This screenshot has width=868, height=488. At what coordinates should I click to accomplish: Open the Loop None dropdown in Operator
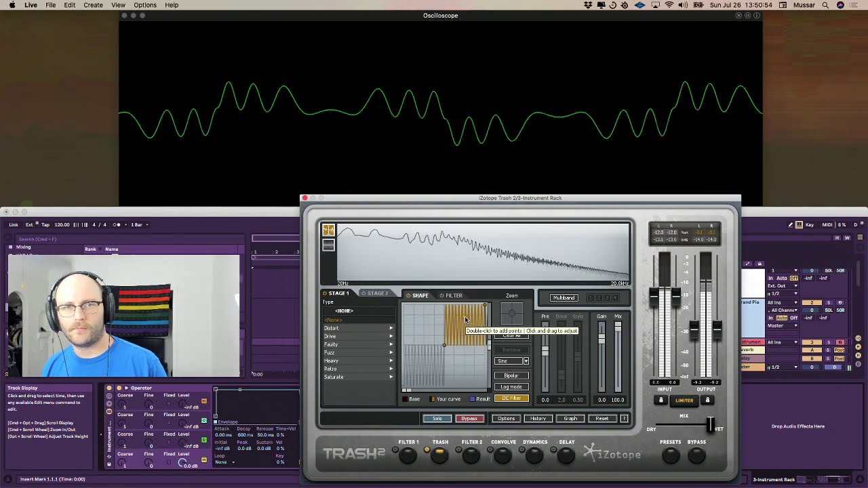pyautogui.click(x=224, y=462)
